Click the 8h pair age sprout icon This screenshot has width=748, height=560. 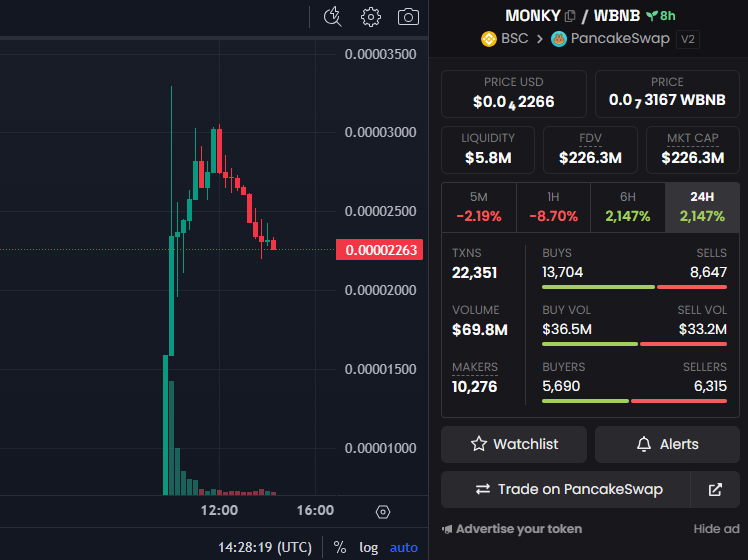[652, 16]
